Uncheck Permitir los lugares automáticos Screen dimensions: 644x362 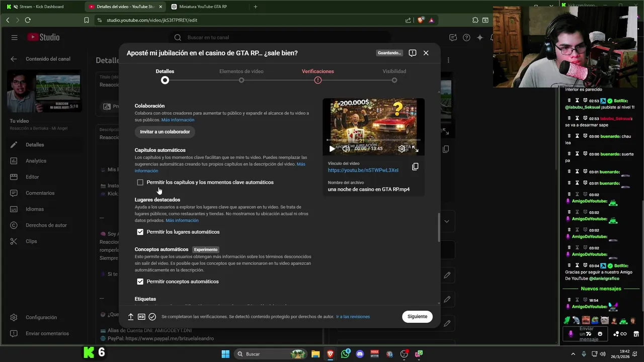[140, 232]
